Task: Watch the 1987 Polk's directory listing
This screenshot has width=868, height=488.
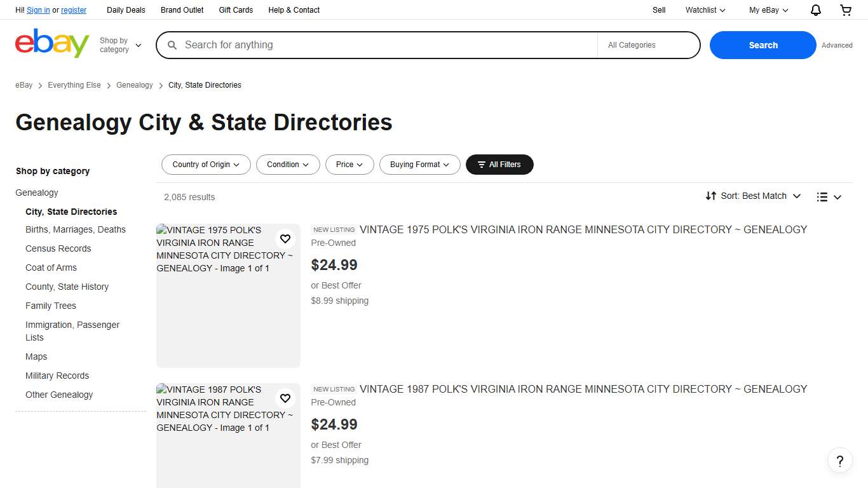Action: pyautogui.click(x=285, y=398)
